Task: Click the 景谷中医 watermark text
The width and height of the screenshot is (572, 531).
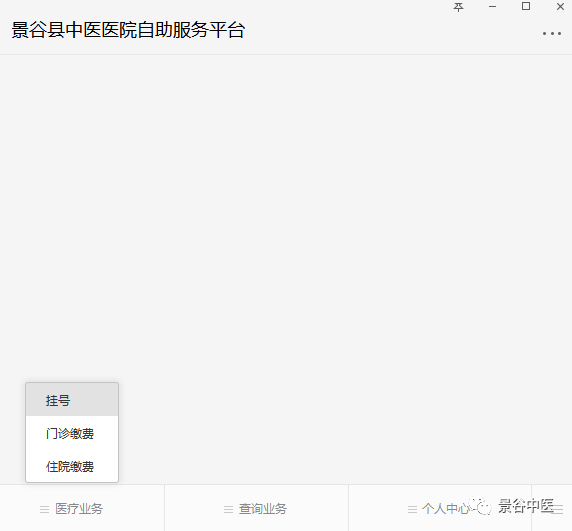Action: pos(526,506)
